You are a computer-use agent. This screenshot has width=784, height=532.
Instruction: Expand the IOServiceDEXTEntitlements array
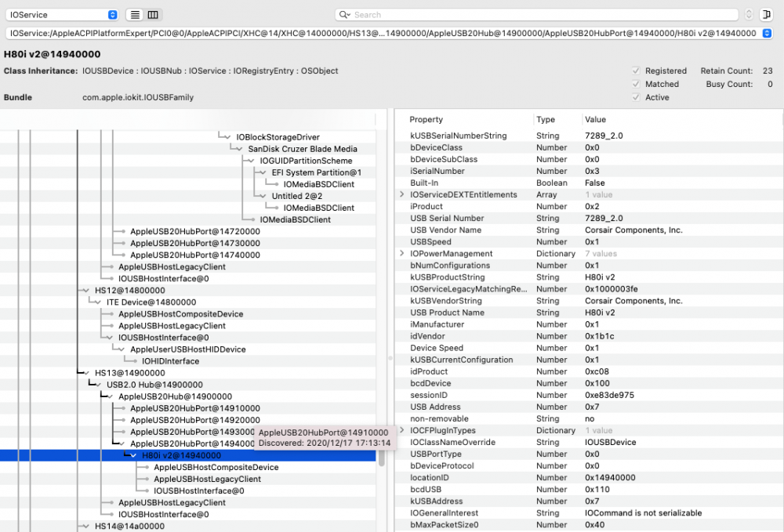tap(402, 194)
